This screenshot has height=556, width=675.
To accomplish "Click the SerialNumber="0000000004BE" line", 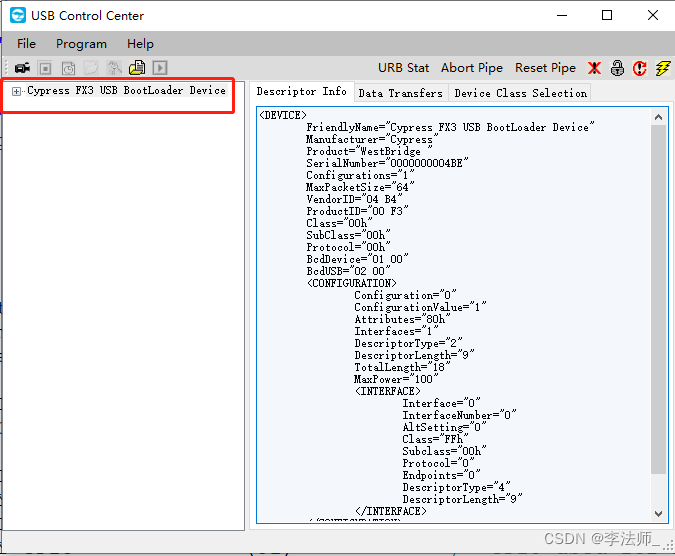I will (x=387, y=164).
